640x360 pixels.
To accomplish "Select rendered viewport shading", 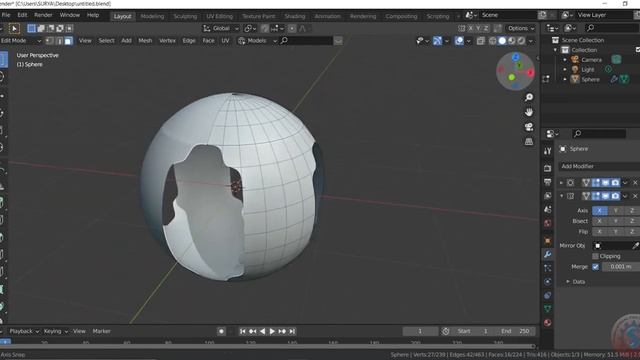I will point(521,41).
